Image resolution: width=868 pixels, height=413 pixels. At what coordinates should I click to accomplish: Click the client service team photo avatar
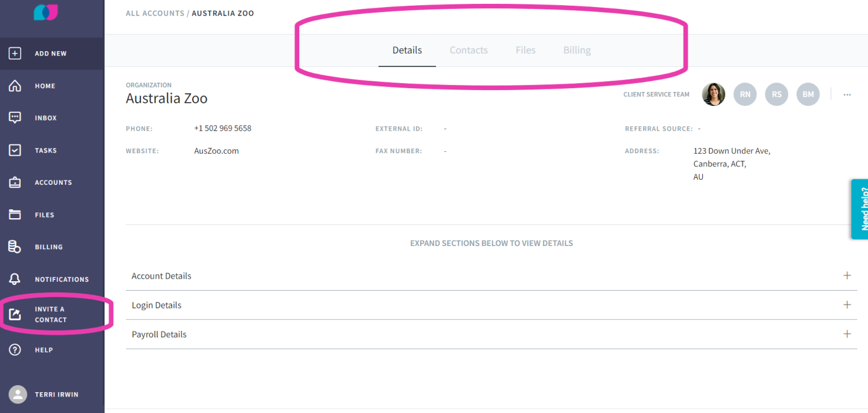pos(714,94)
